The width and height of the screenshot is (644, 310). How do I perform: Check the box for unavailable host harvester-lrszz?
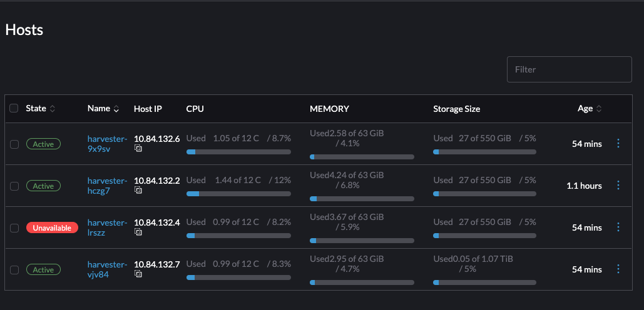[14, 228]
